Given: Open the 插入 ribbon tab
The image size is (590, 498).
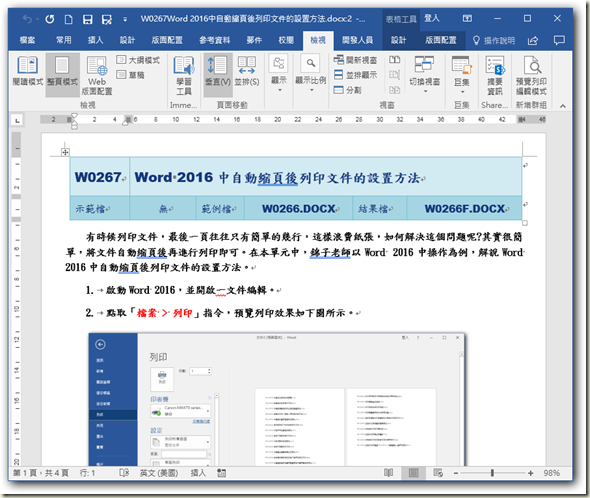Looking at the screenshot, I should (x=96, y=40).
